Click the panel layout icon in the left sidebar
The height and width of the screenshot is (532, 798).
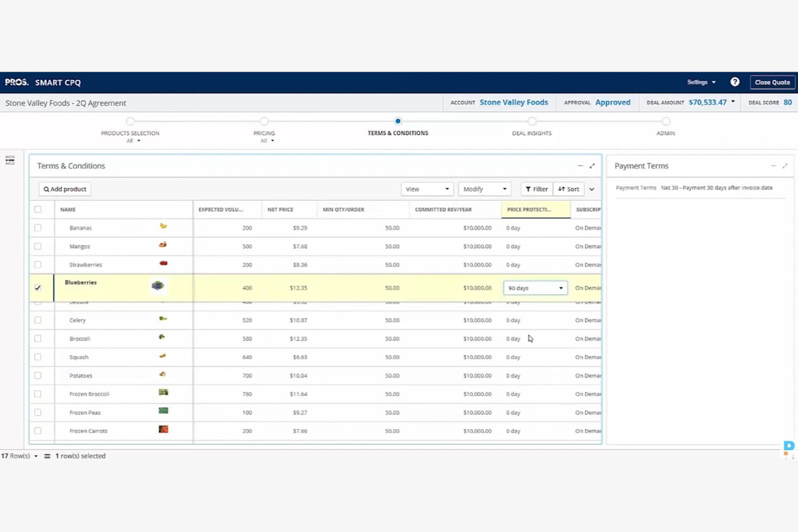9,160
